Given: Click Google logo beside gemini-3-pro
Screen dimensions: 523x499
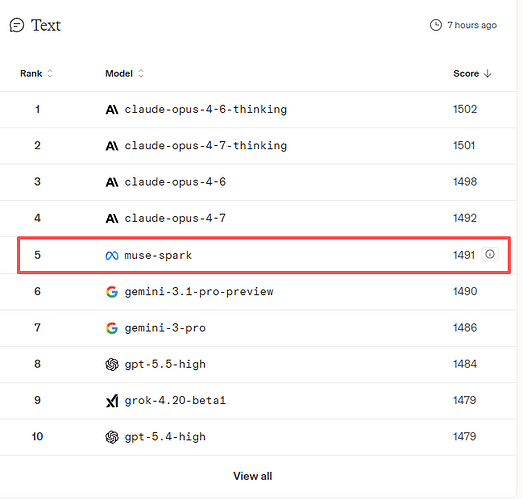Looking at the screenshot, I should pos(112,328).
